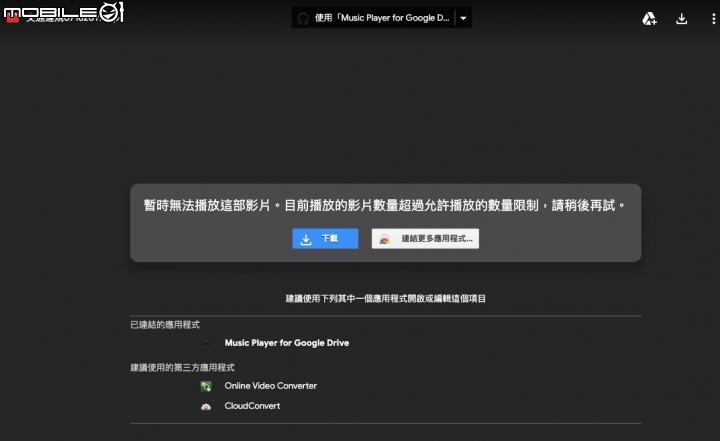The image size is (720, 441).
Task: Open the three-dot more actions menu
Action: [x=713, y=18]
